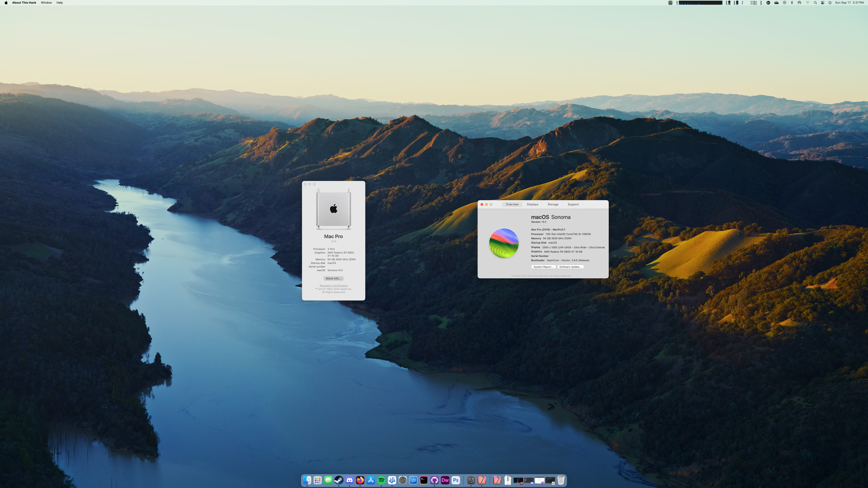Image resolution: width=868 pixels, height=488 pixels.
Task: Open Control Center in the menu bar
Action: [x=823, y=3]
